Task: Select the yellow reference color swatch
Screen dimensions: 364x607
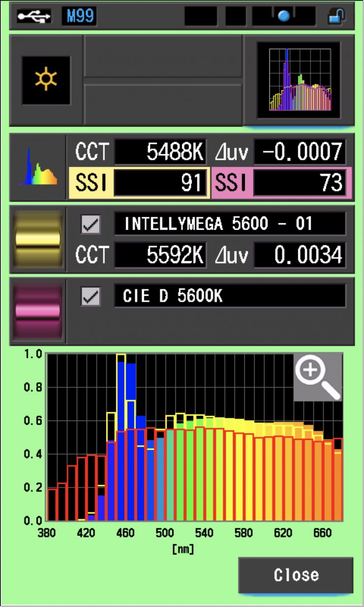Action: coord(37,240)
